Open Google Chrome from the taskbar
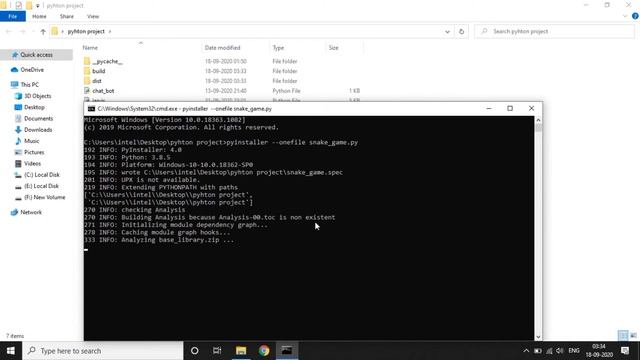640x360 pixels. tap(264, 351)
